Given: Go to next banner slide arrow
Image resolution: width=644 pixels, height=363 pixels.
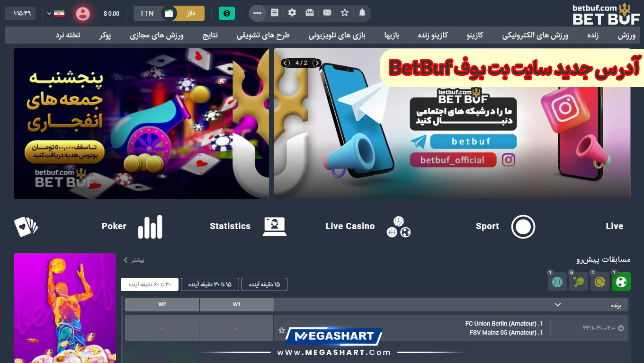Looking at the screenshot, I should coord(317,63).
